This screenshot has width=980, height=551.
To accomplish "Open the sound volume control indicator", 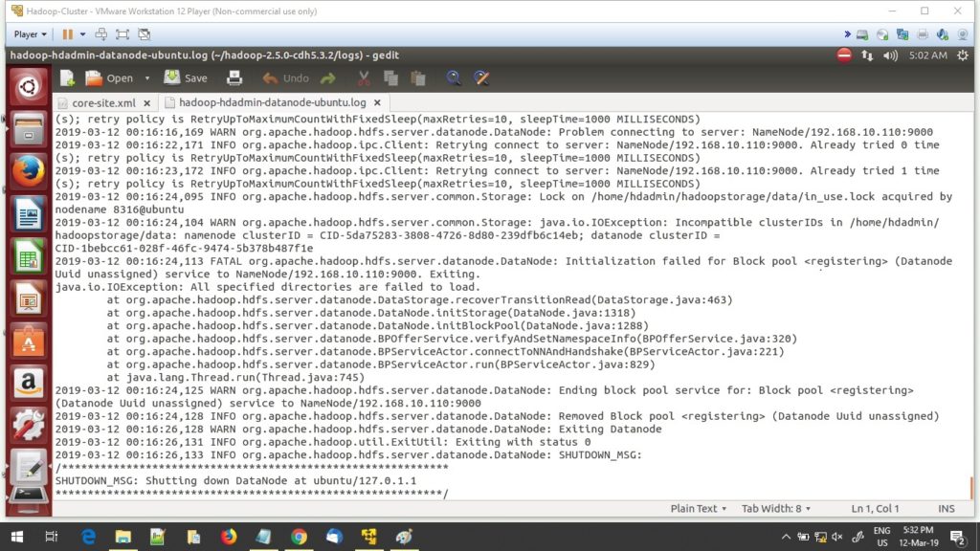I will click(888, 56).
